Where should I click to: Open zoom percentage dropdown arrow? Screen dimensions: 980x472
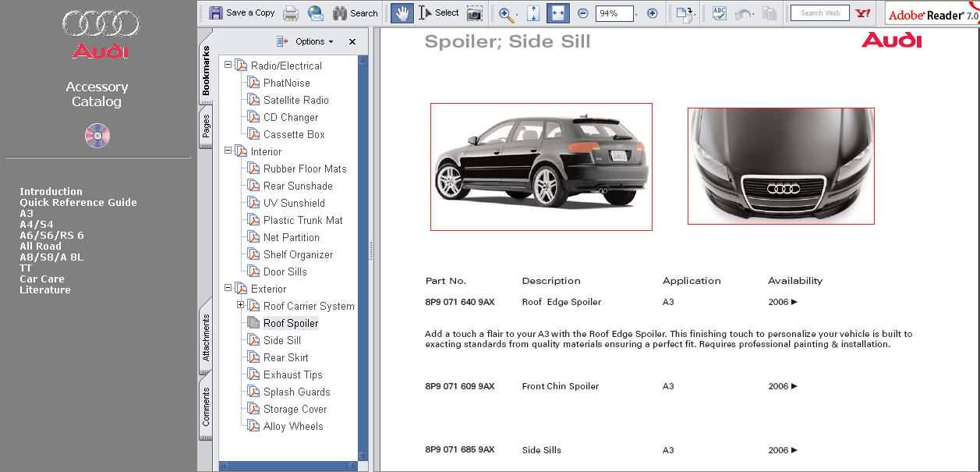tap(637, 14)
